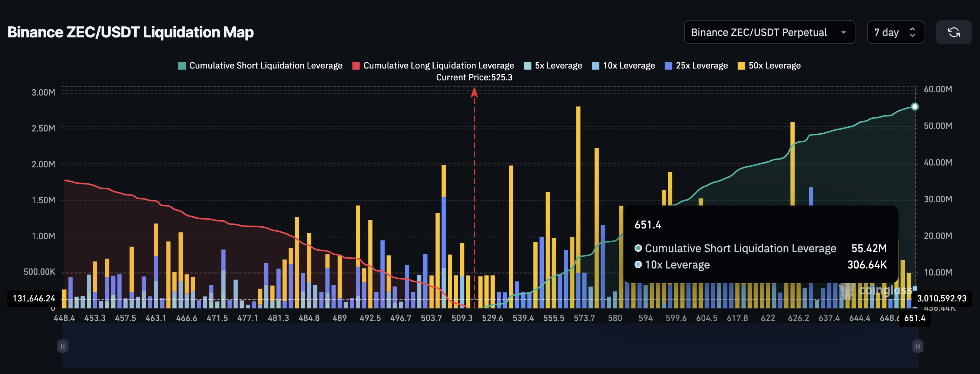Open the 7 day timeframe selector
The image size is (980, 374).
pos(895,32)
